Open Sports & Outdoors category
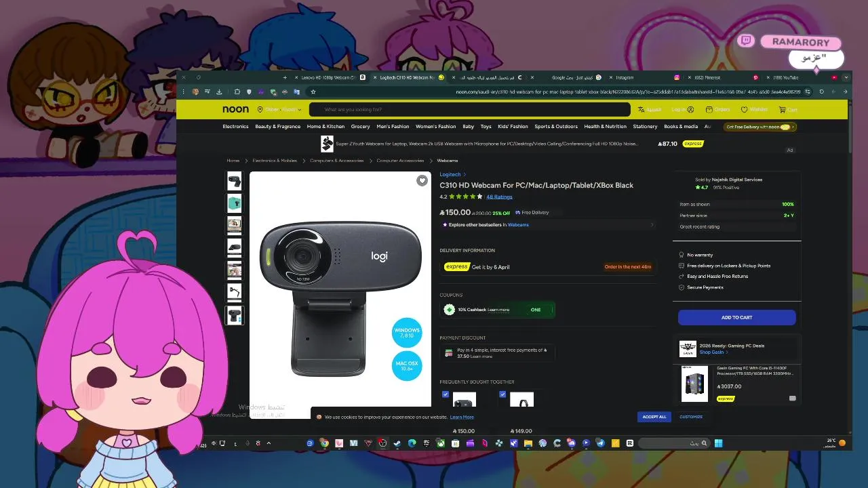 555,127
